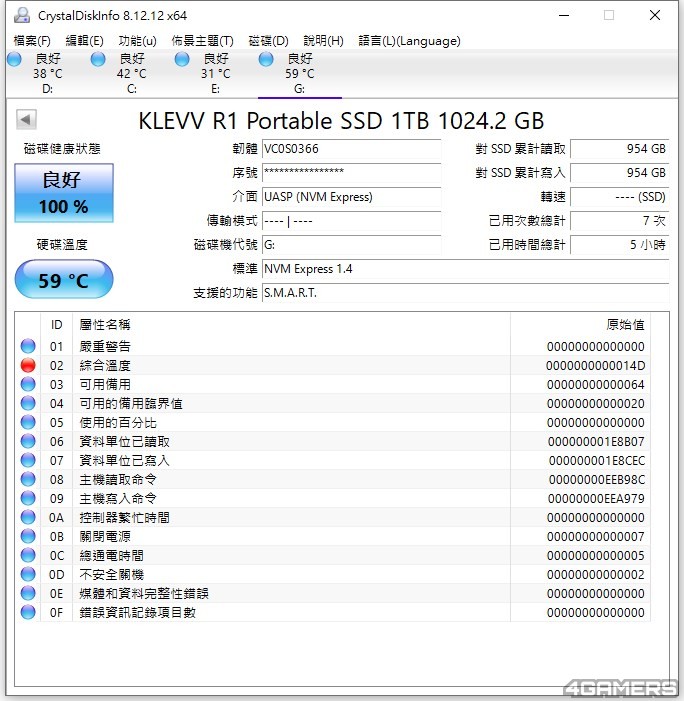Click red status orb for attribute 02 綜合溫度

28,365
